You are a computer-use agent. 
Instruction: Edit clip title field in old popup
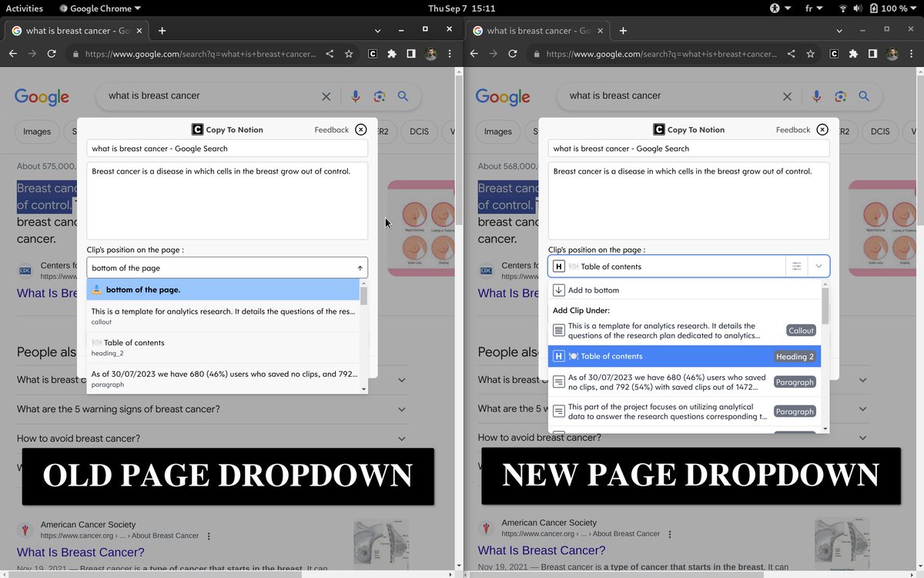point(227,149)
